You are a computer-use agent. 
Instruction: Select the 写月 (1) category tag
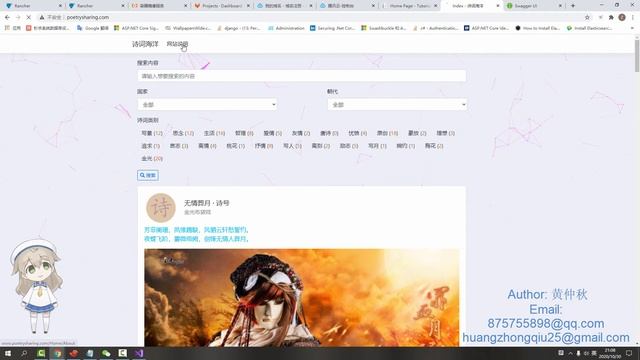coord(377,146)
